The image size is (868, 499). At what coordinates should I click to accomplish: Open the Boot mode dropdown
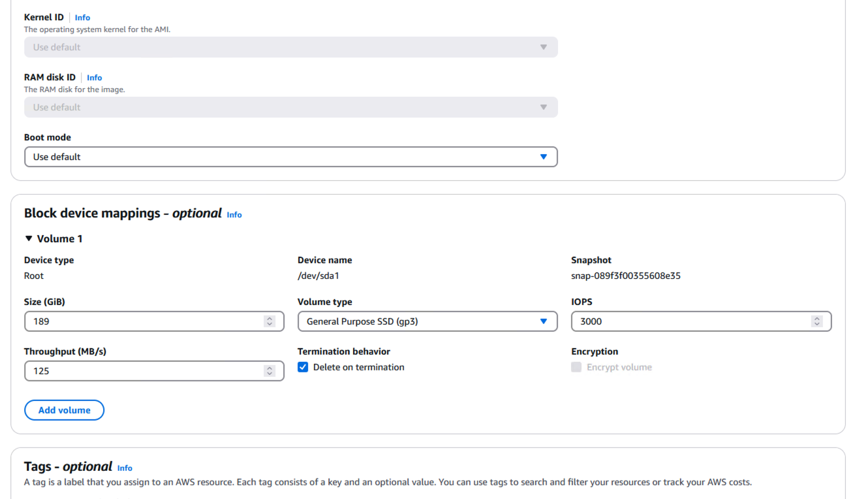[290, 157]
